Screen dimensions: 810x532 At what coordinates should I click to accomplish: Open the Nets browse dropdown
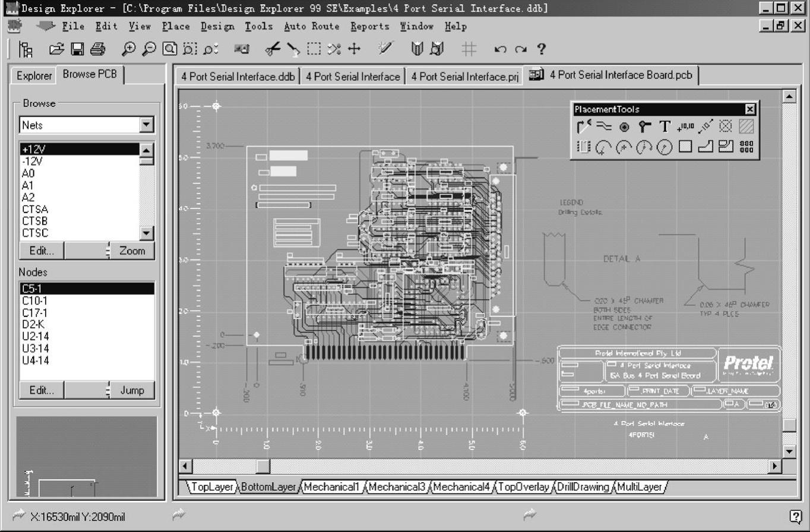tap(145, 125)
